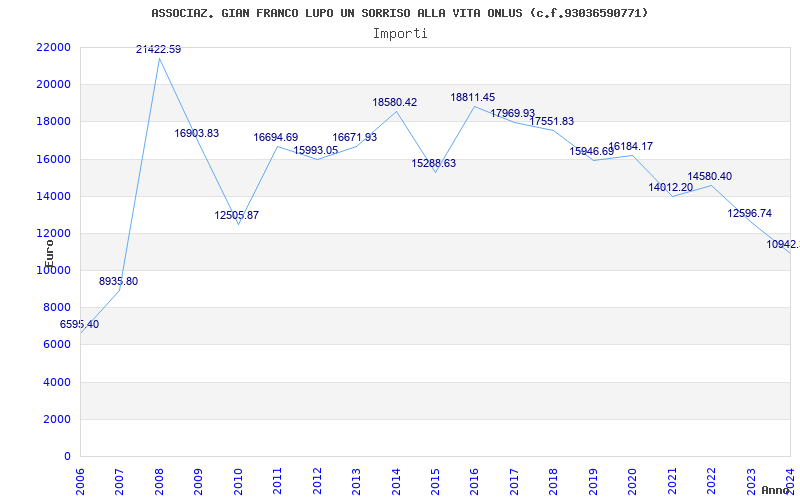Click the x-axis year 2019
The width and height of the screenshot is (800, 500).
click(x=593, y=480)
